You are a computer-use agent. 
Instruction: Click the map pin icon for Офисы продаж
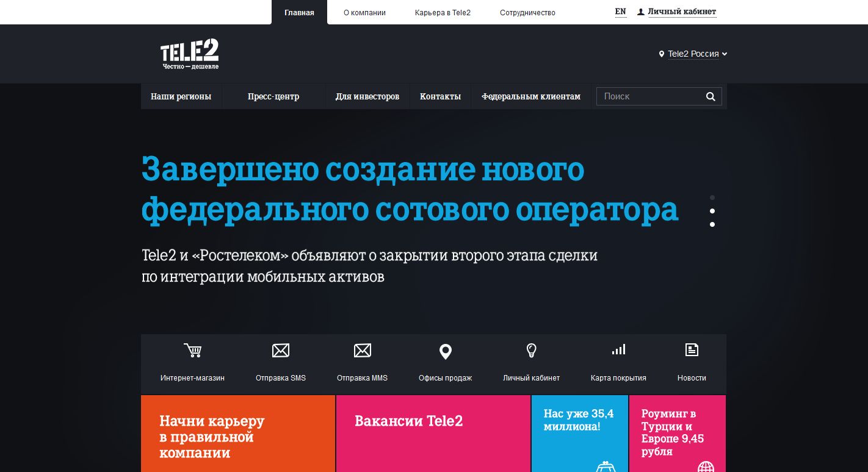(x=446, y=351)
